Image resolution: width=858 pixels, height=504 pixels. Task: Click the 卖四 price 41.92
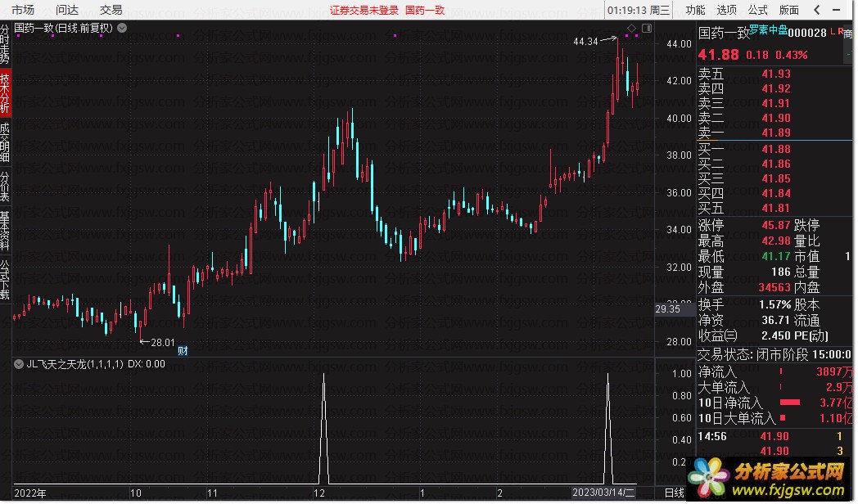[776, 88]
